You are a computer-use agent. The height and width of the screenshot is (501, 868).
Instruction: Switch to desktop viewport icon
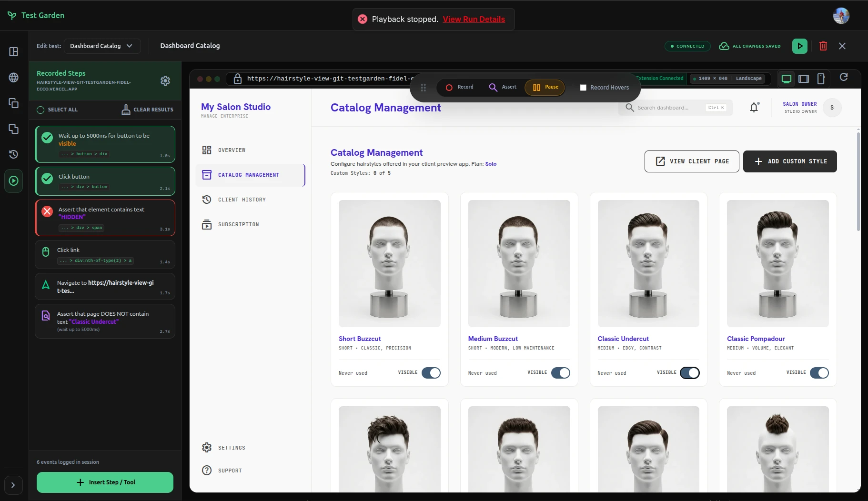(x=787, y=79)
